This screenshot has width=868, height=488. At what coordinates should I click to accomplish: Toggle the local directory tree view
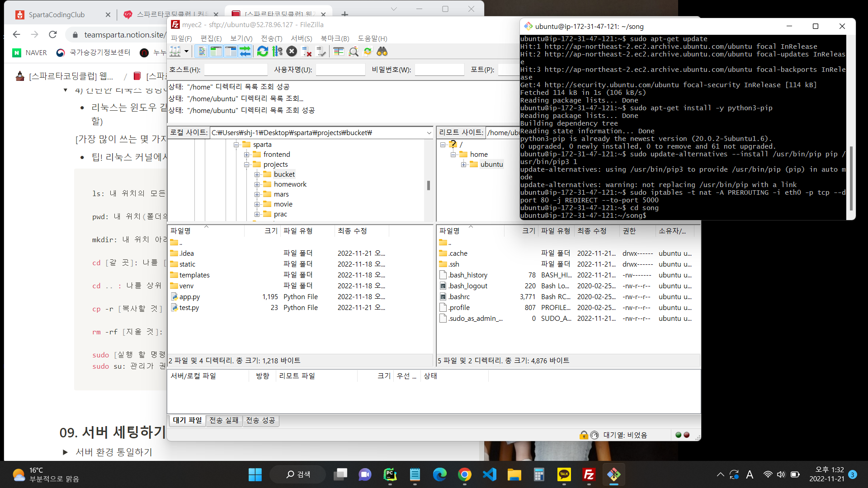pyautogui.click(x=216, y=52)
